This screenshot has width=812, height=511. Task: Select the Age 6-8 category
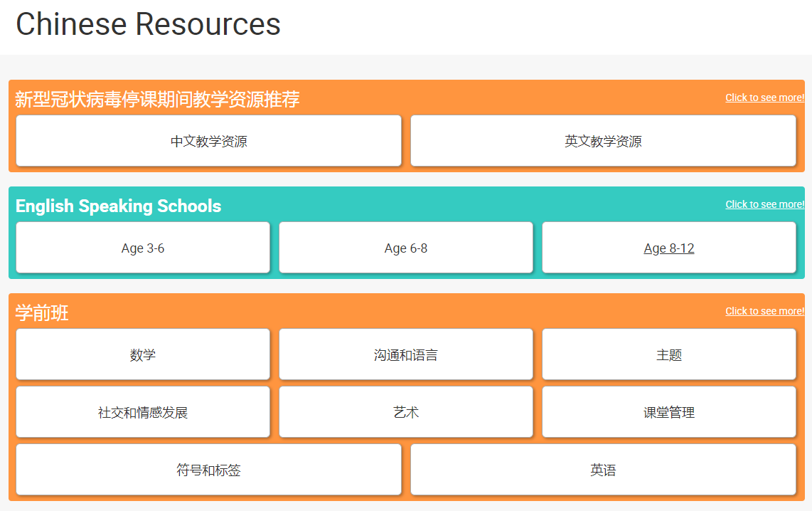coord(406,248)
